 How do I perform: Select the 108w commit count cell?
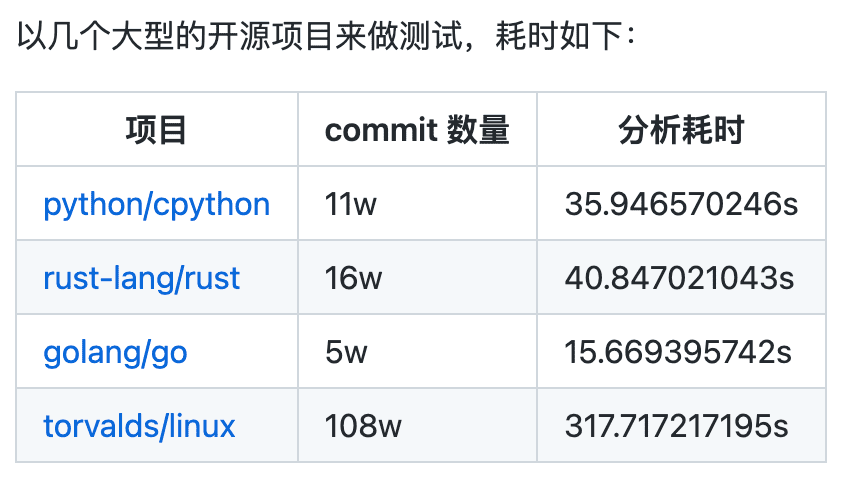(363, 426)
